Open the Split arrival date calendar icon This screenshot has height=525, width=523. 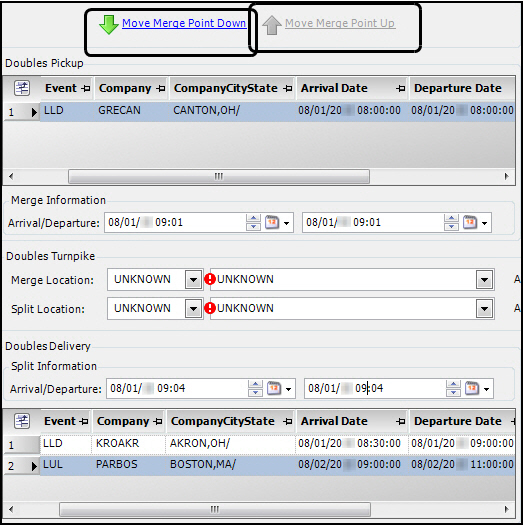point(274,388)
